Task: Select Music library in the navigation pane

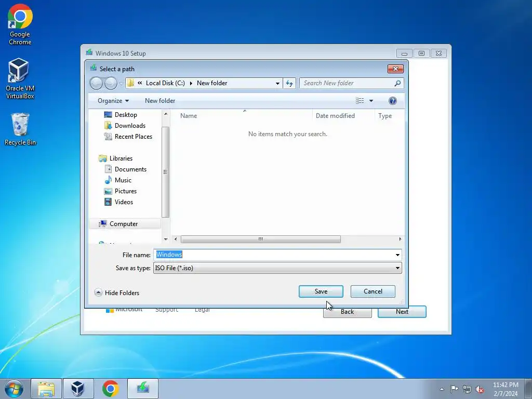Action: click(x=123, y=180)
